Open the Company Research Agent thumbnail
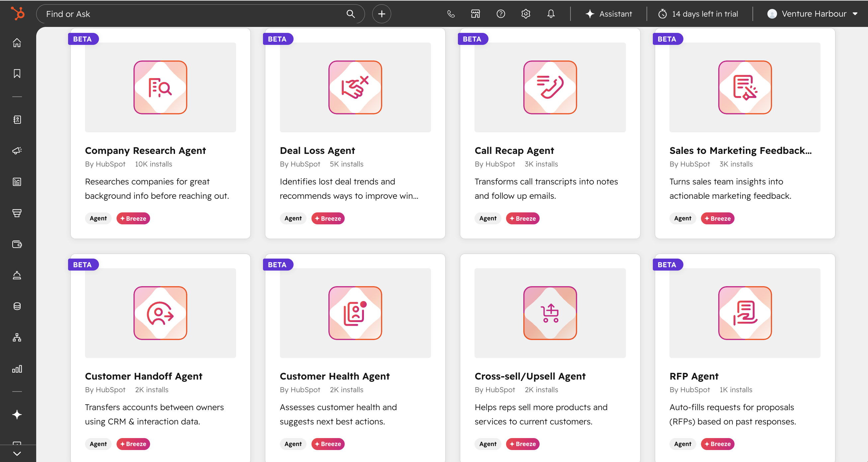Image resolution: width=868 pixels, height=462 pixels. pos(160,87)
